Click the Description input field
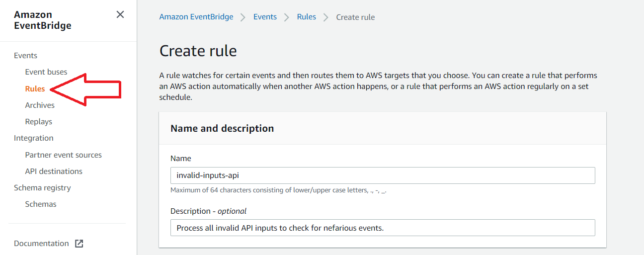This screenshot has width=644, height=255. (x=383, y=228)
